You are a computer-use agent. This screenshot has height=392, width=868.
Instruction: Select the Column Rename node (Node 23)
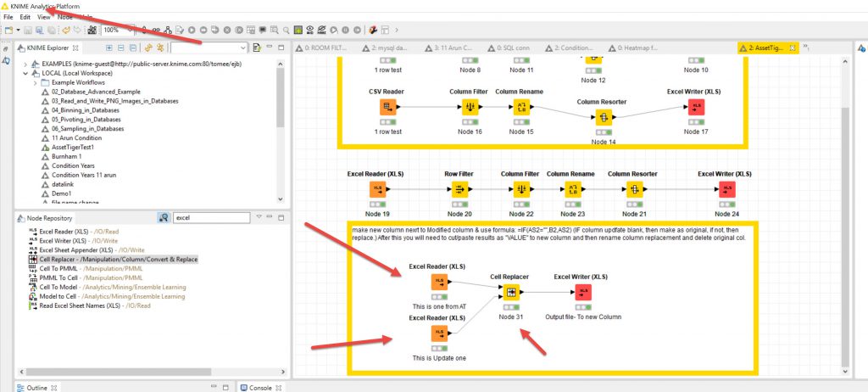(x=569, y=190)
